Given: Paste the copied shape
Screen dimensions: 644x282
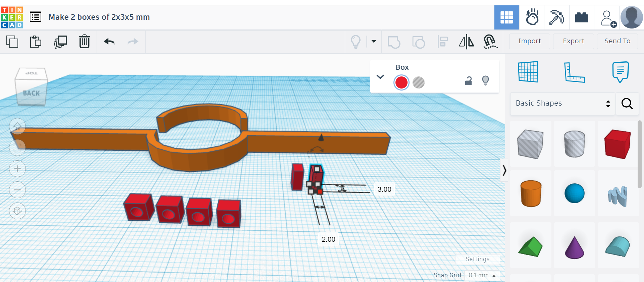Looking at the screenshot, I should pos(36,42).
